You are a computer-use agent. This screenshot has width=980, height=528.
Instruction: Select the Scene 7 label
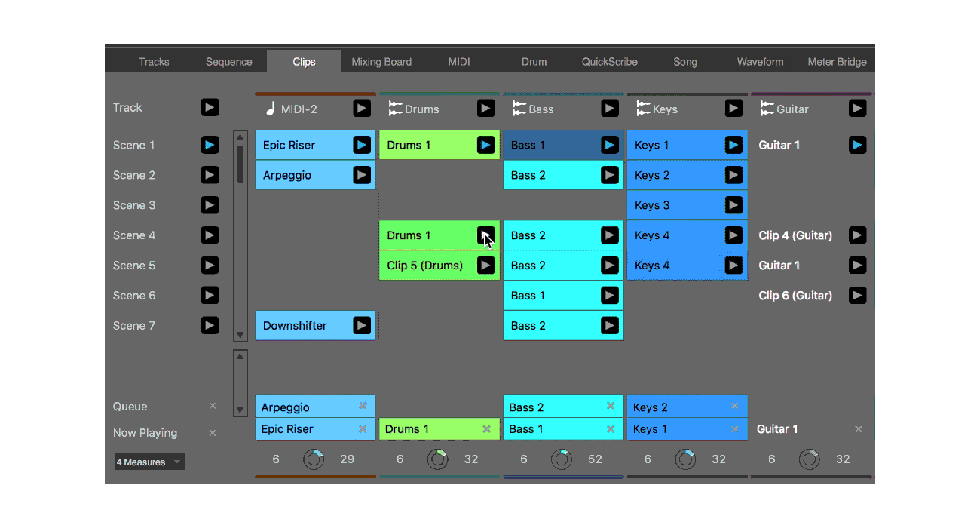pos(134,326)
